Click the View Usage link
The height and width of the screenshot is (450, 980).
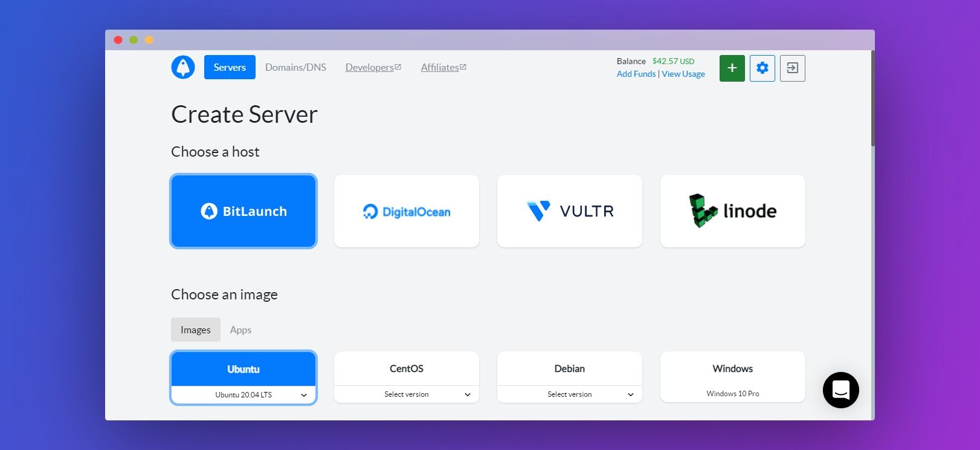pos(683,74)
